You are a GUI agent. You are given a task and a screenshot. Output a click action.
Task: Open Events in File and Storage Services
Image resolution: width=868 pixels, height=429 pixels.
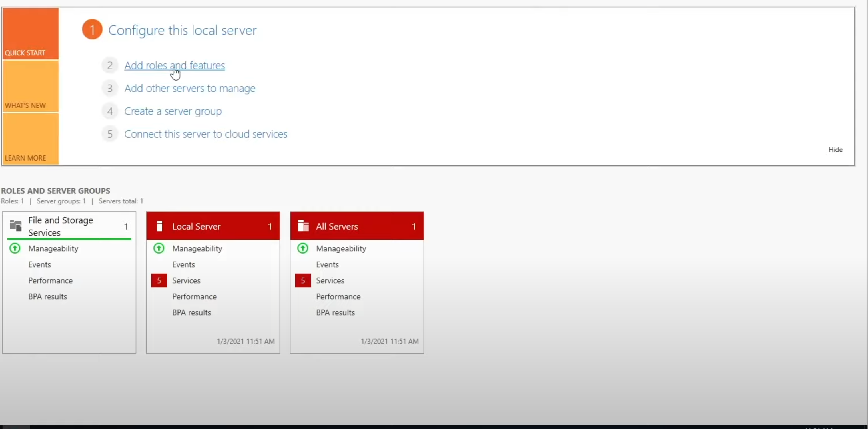click(39, 264)
